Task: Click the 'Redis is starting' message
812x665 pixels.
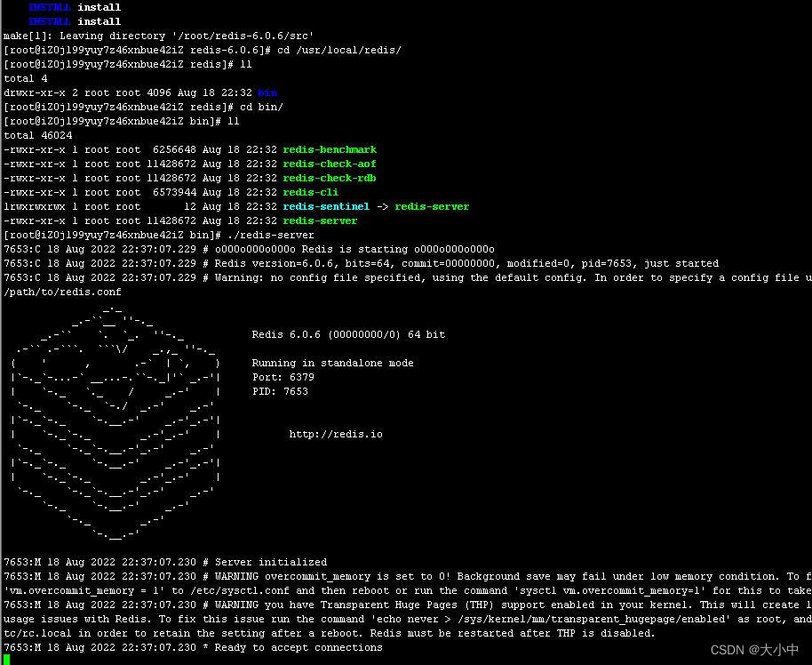Action: click(x=354, y=249)
